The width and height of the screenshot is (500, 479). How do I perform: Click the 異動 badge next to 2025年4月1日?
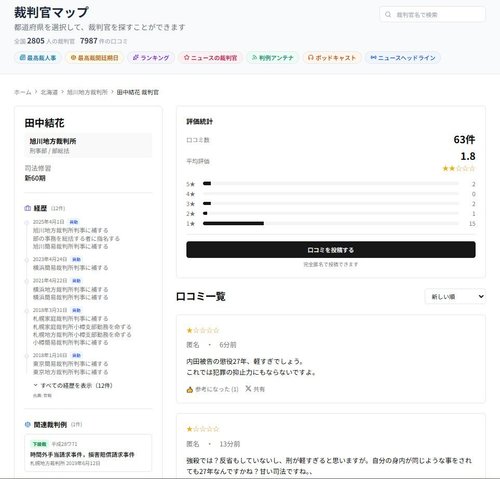(x=74, y=222)
